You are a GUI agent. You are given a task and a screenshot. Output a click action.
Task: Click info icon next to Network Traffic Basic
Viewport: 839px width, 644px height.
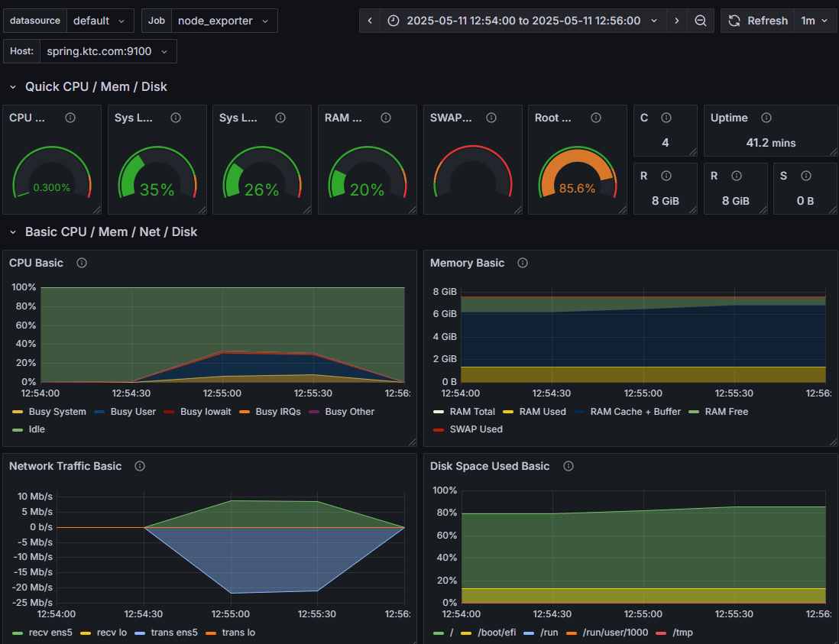click(x=140, y=466)
